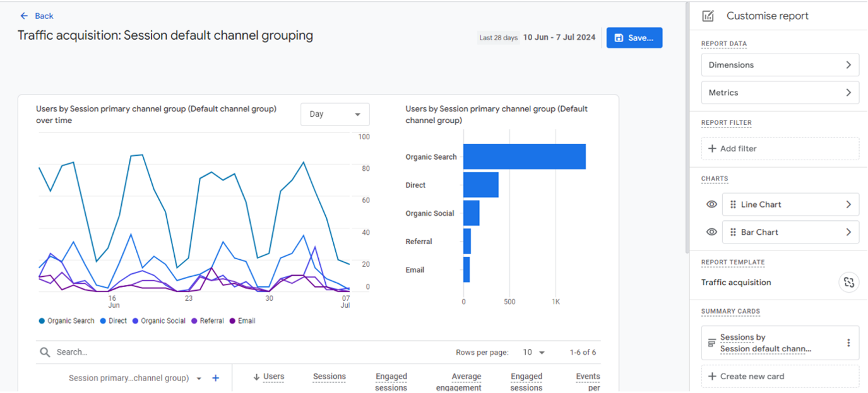Open the Last 28 days date range
The image size is (868, 393).
click(537, 38)
